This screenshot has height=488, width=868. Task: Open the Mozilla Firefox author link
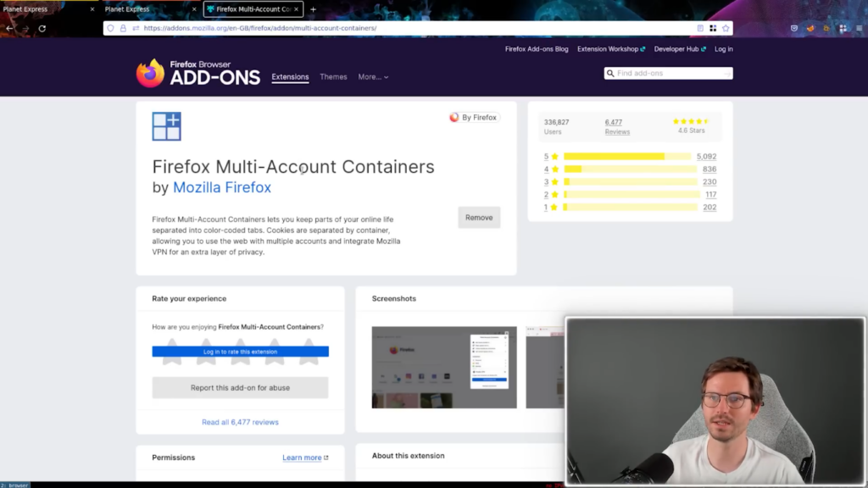(222, 187)
